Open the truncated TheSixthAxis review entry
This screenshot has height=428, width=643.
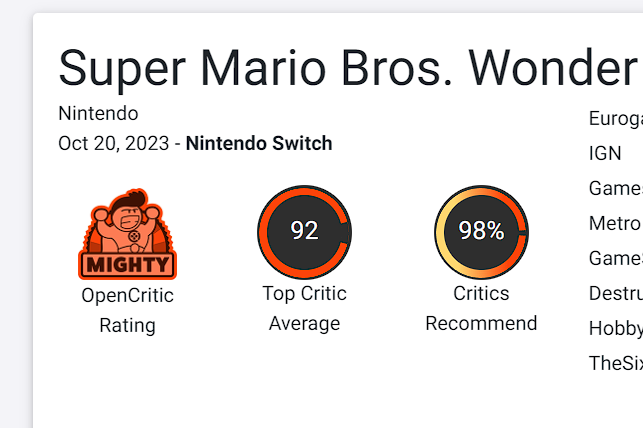pyautogui.click(x=614, y=363)
